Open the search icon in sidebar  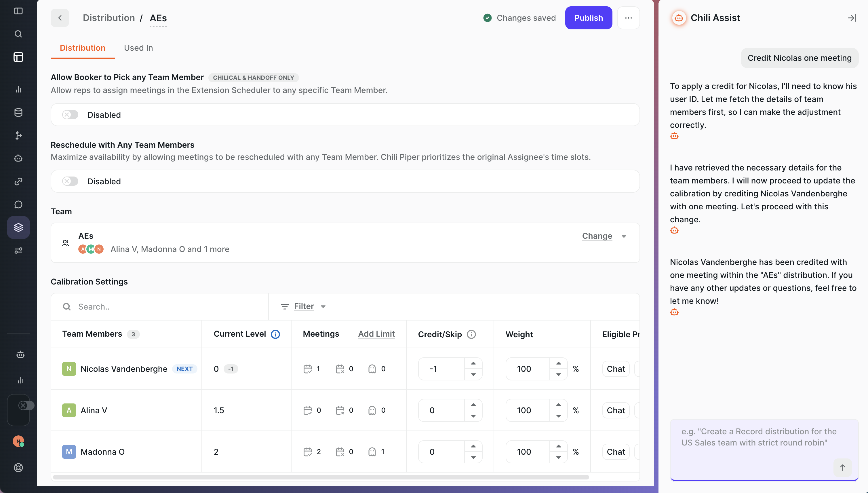click(18, 34)
